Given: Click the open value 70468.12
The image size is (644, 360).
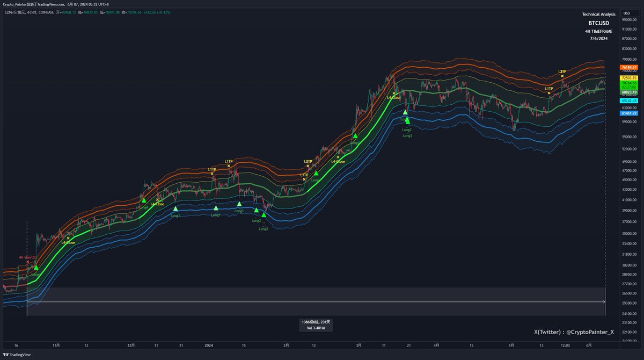Looking at the screenshot, I should click(x=68, y=11).
